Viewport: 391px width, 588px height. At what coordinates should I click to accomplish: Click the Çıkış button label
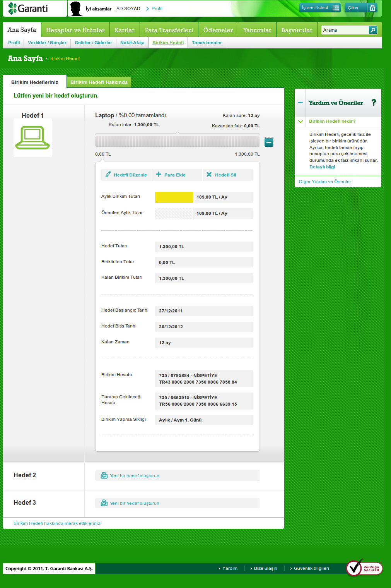[x=353, y=8]
